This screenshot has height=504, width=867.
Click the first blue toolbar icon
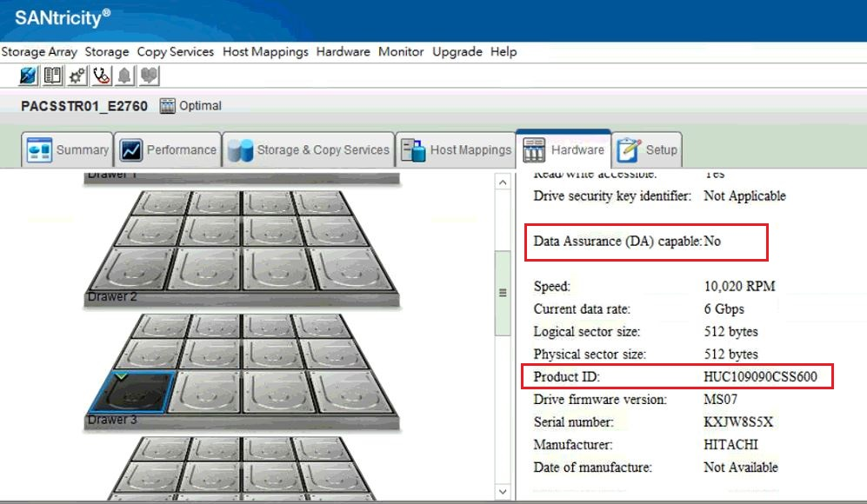click(x=28, y=76)
